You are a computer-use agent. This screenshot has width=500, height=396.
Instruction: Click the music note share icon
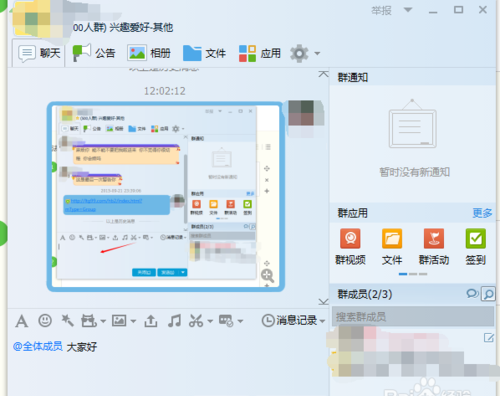(x=174, y=321)
